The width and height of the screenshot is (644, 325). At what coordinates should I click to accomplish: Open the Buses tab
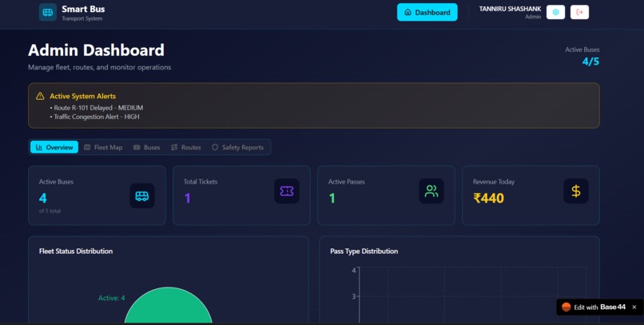[x=147, y=147]
